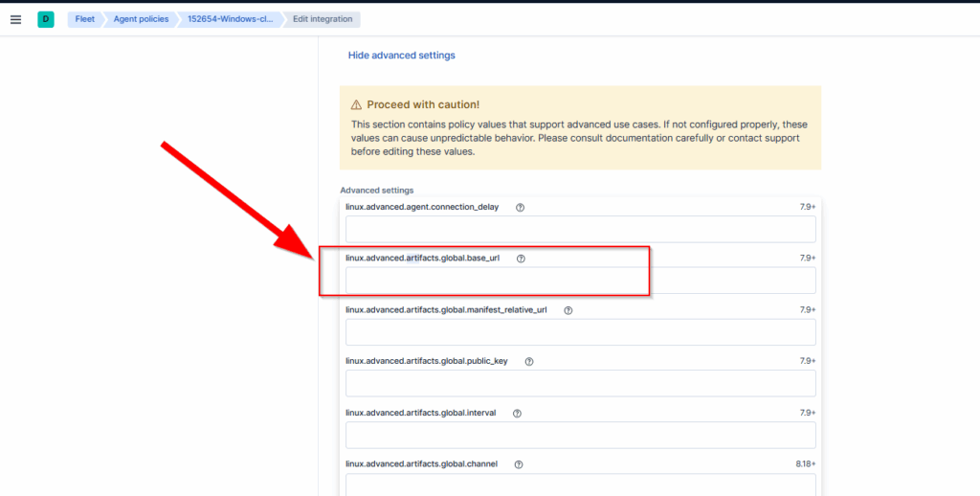
Task: Click the caution warning triangle icon
Action: pos(356,104)
